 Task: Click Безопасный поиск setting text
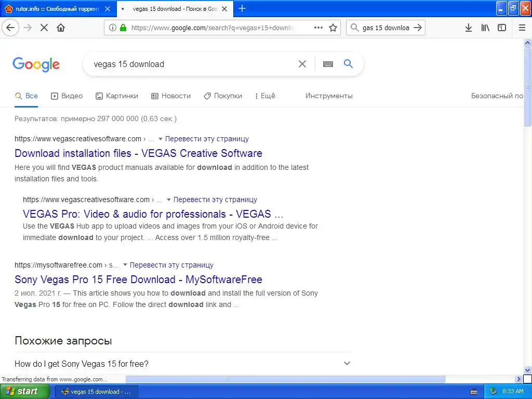click(x=497, y=96)
